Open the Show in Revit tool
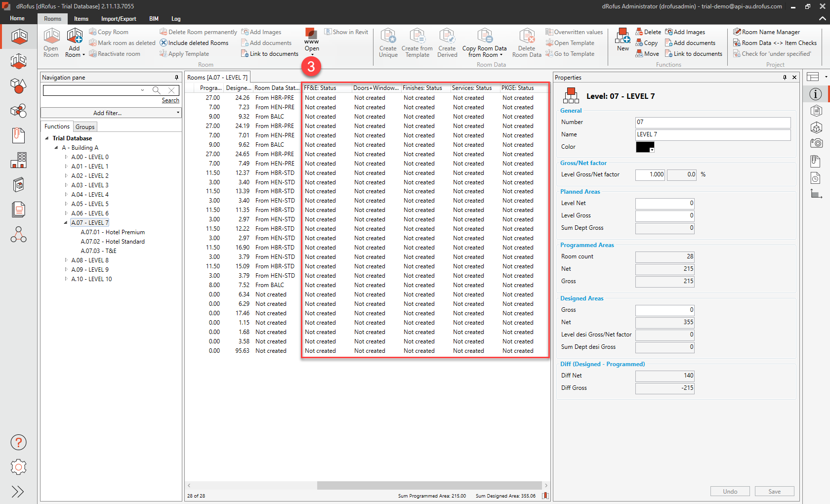The image size is (830, 504). click(x=346, y=32)
